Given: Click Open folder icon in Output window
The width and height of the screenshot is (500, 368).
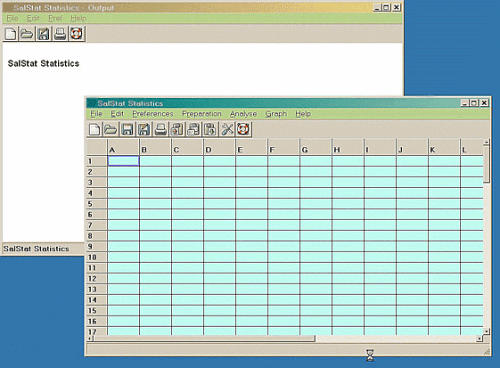Looking at the screenshot, I should click(27, 34).
